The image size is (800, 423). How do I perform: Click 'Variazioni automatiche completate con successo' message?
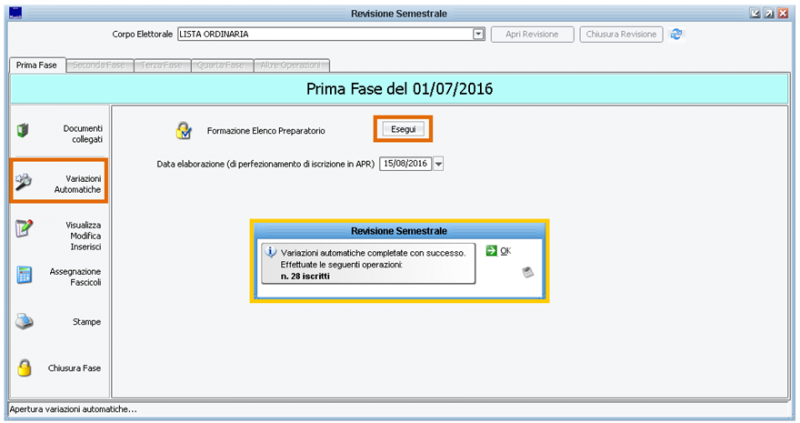pyautogui.click(x=373, y=253)
